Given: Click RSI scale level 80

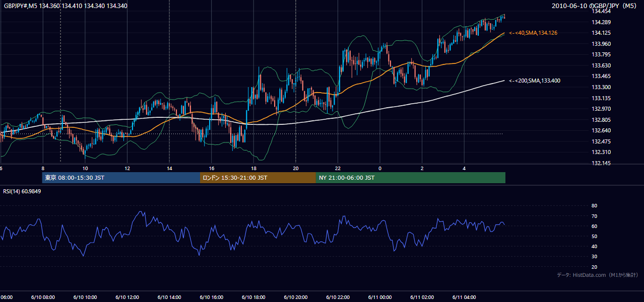Looking at the screenshot, I should [594, 206].
